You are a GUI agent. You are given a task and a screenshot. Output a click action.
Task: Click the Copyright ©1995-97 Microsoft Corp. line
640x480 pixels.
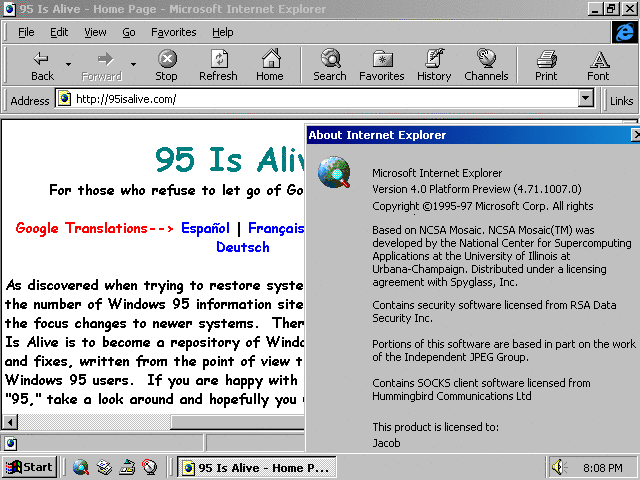482,206
